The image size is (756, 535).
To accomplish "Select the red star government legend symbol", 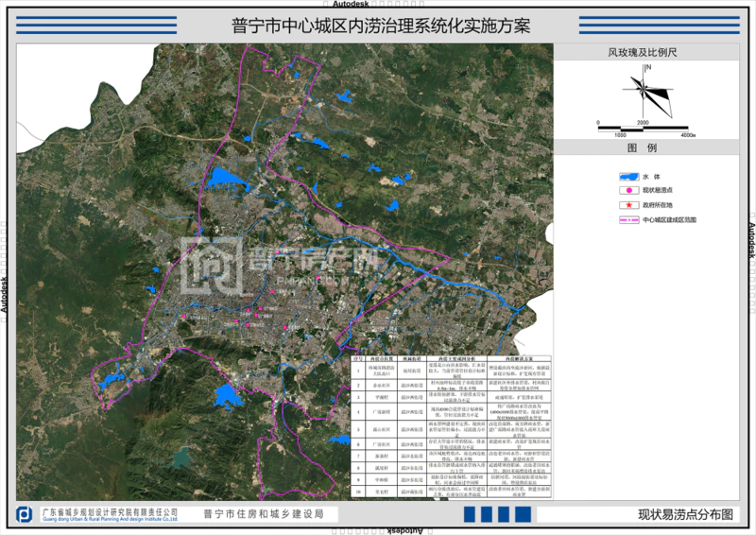I will pyautogui.click(x=626, y=204).
